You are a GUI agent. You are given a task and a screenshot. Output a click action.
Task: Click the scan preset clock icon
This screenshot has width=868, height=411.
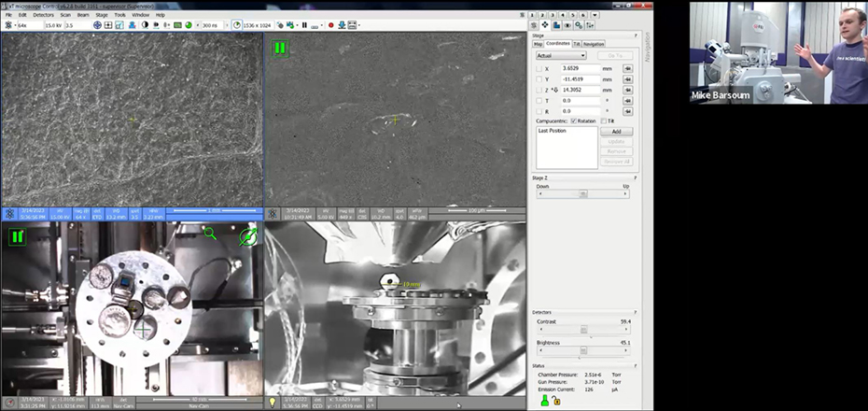tap(237, 25)
